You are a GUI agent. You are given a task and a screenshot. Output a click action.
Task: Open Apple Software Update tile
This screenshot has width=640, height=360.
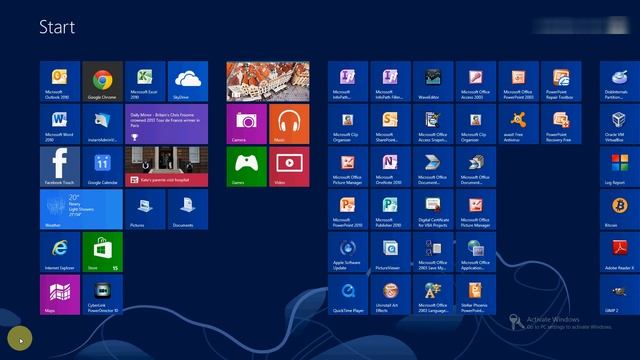point(348,252)
